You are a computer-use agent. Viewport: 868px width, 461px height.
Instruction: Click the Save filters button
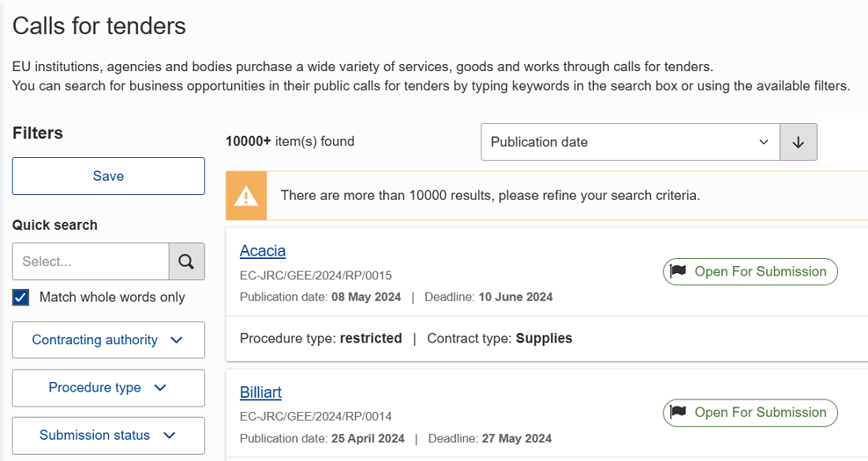[109, 176]
